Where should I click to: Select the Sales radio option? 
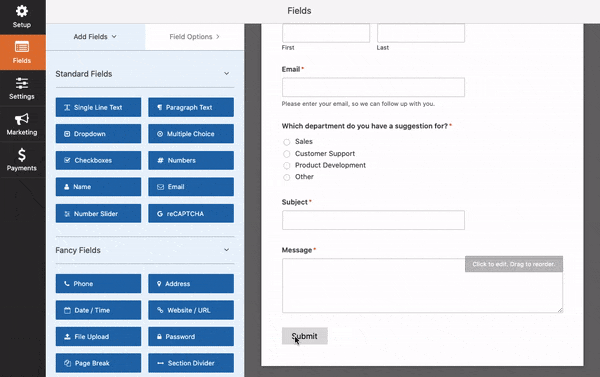[x=287, y=142]
